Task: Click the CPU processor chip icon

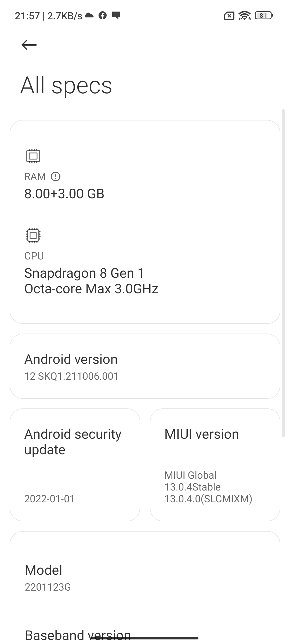Action: click(33, 235)
